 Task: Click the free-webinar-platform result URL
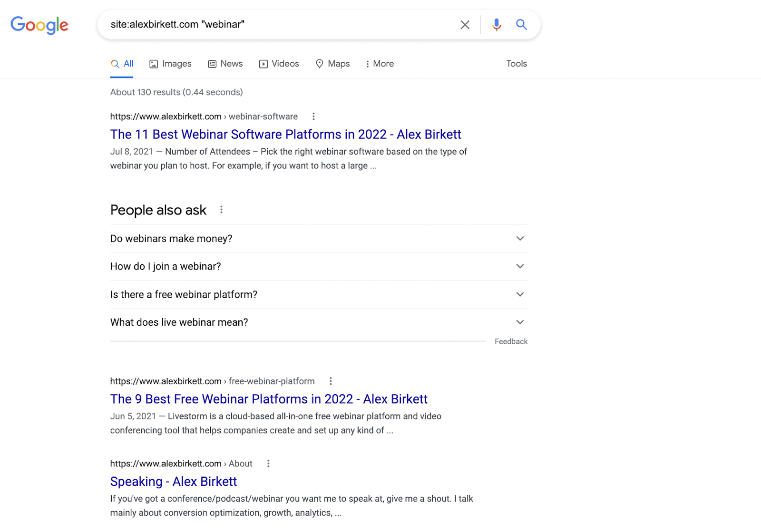213,381
